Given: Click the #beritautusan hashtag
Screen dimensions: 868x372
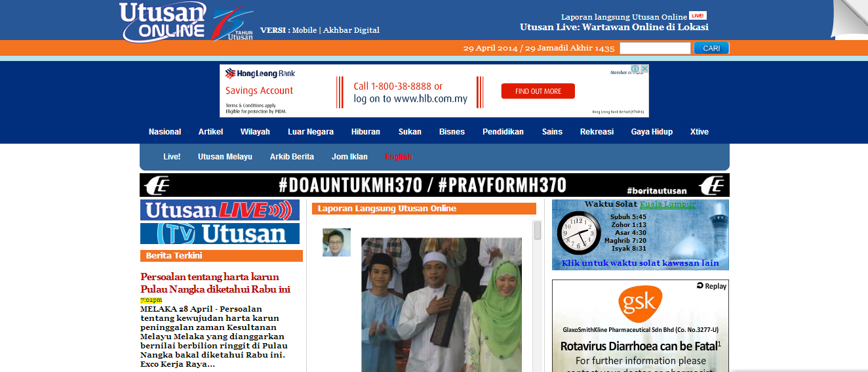Looking at the screenshot, I should click(x=656, y=191).
